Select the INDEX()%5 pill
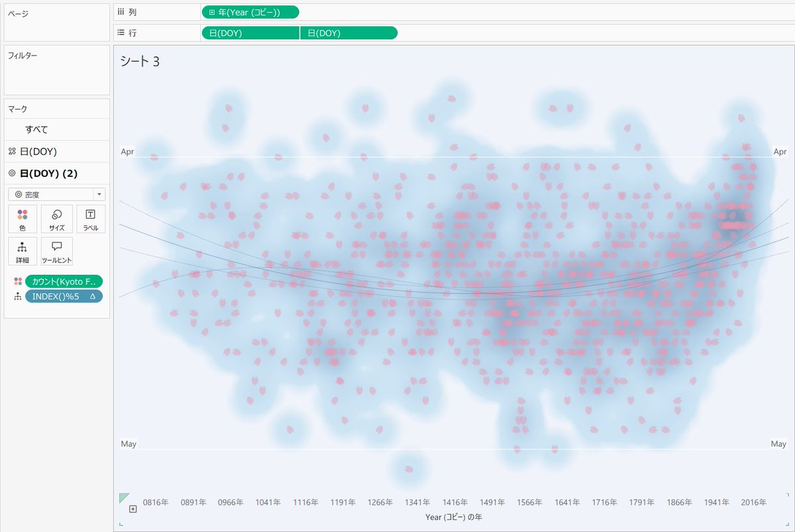This screenshot has height=532, width=795. click(x=64, y=297)
